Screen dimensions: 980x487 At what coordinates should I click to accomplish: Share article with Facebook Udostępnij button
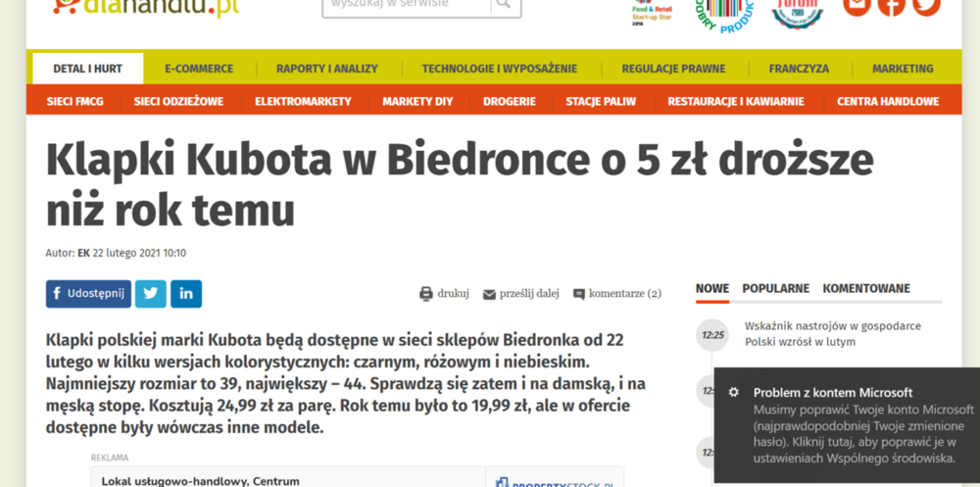pyautogui.click(x=88, y=294)
